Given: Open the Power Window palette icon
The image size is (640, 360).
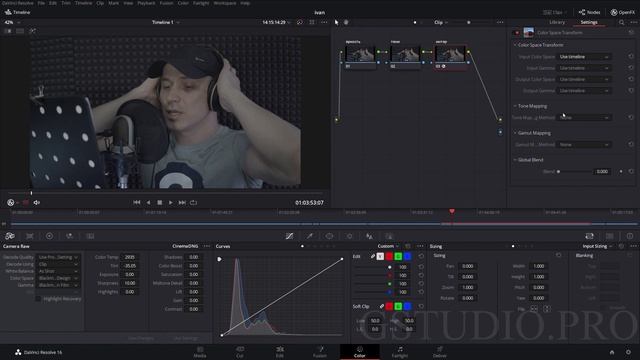Looking at the screenshot, I should (x=329, y=236).
